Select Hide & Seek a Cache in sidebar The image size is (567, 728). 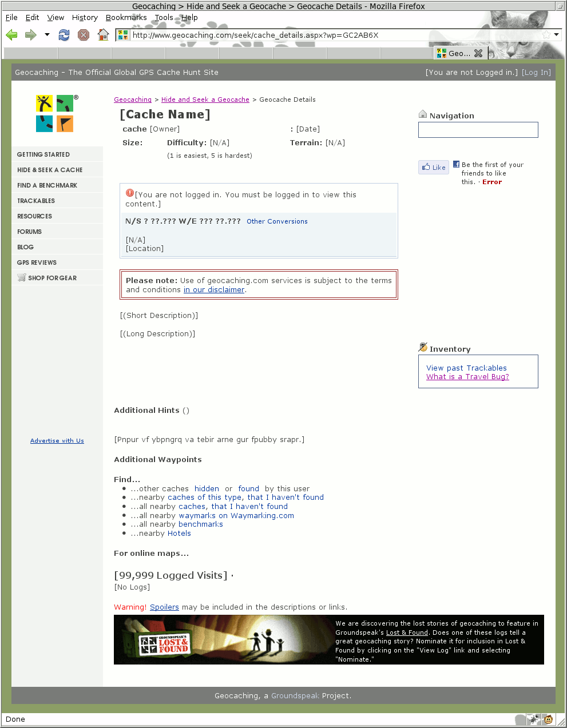pos(50,170)
